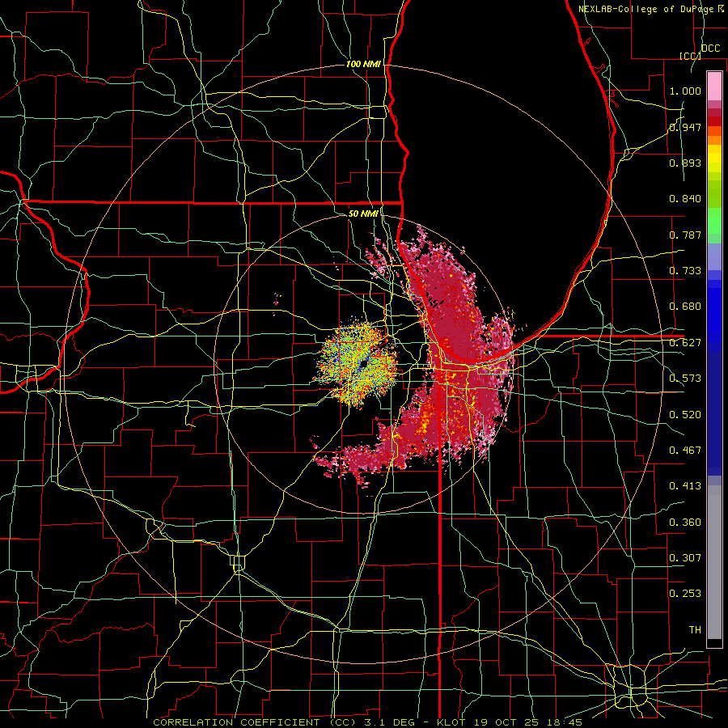Click the 1.000 value on the color scale
This screenshot has height=728, width=728.
(685, 91)
